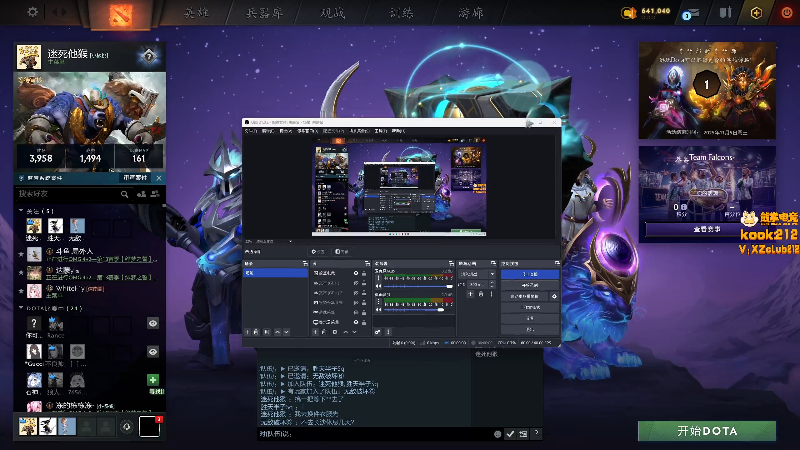Image resolution: width=800 pixels, height=450 pixels.
Task: Click the profile rank badge icon
Action: click(148, 56)
